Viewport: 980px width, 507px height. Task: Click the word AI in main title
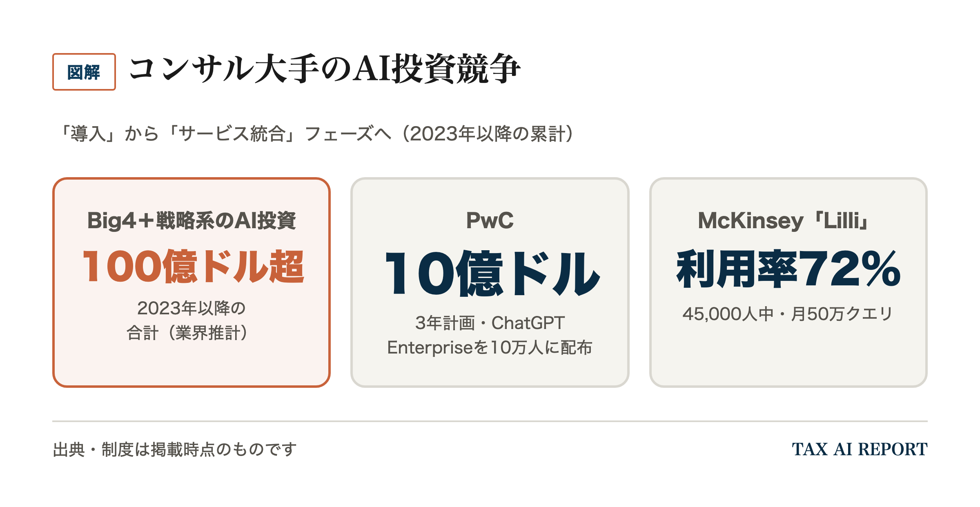click(x=372, y=69)
